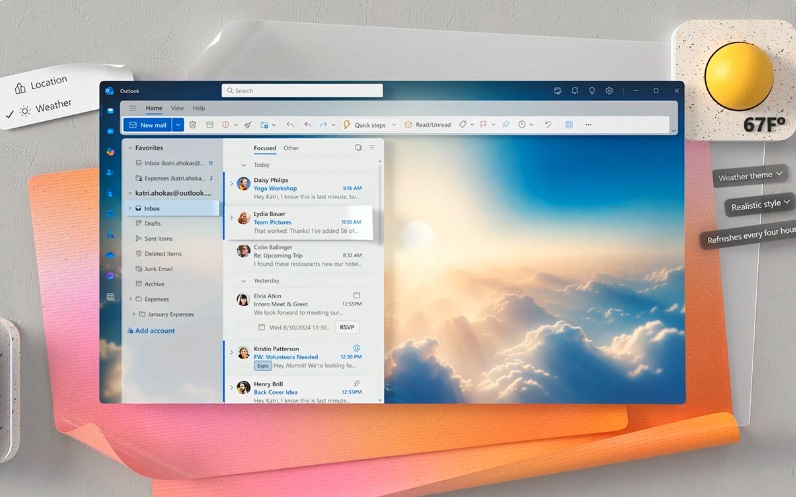The width and height of the screenshot is (796, 497).
Task: Toggle the hamburger navigation pane button
Action: pos(133,108)
